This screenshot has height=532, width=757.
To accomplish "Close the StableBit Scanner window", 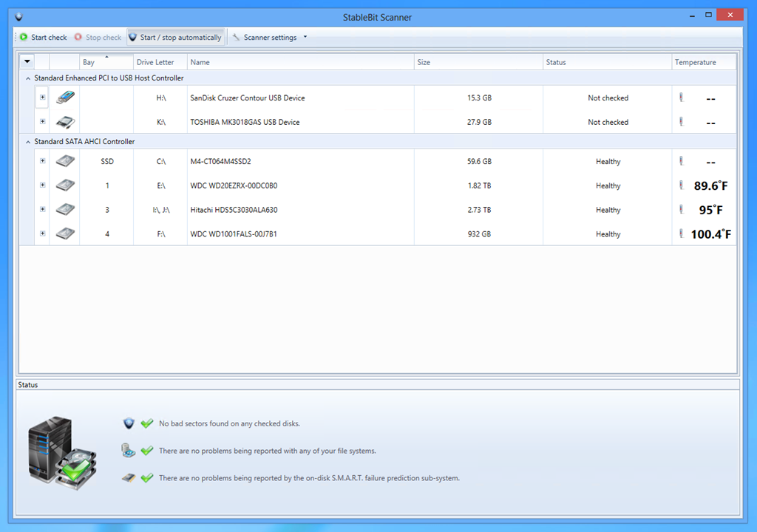I will pyautogui.click(x=730, y=15).
